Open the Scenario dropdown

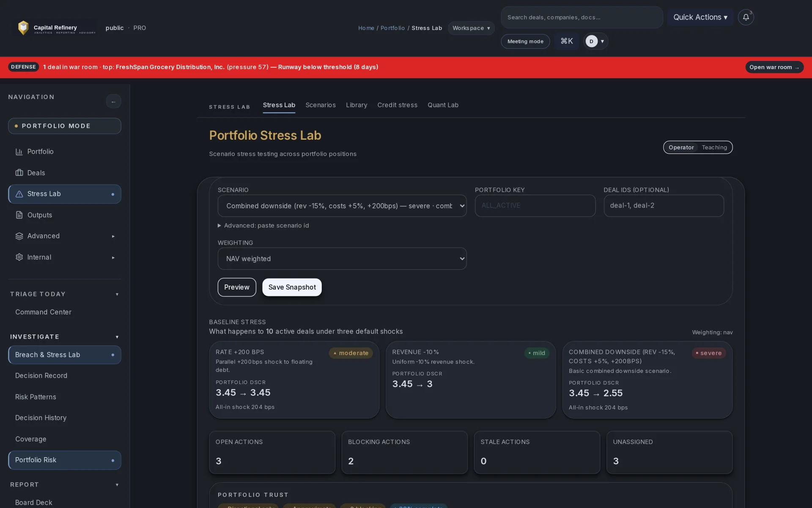(x=342, y=206)
